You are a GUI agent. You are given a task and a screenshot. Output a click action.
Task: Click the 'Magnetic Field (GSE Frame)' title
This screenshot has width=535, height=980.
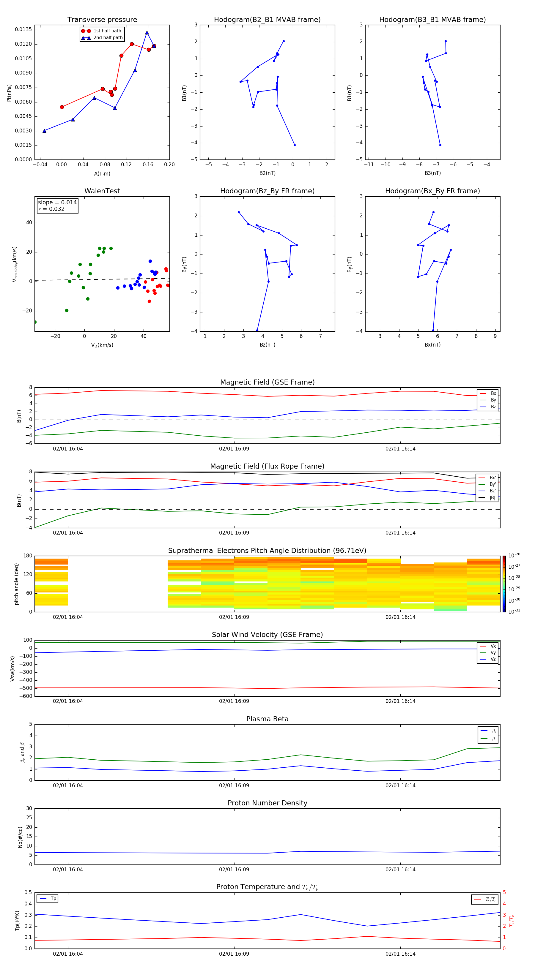point(267,382)
